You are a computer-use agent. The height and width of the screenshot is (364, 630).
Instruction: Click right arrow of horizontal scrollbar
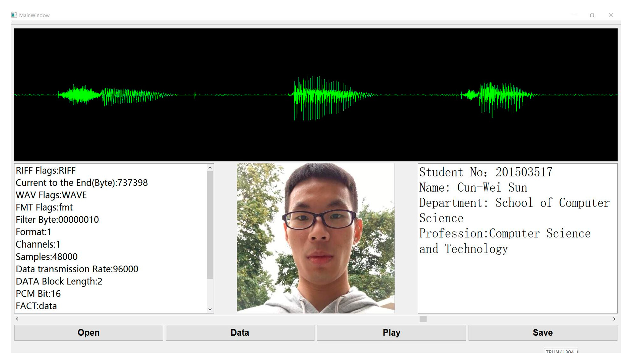click(x=614, y=319)
